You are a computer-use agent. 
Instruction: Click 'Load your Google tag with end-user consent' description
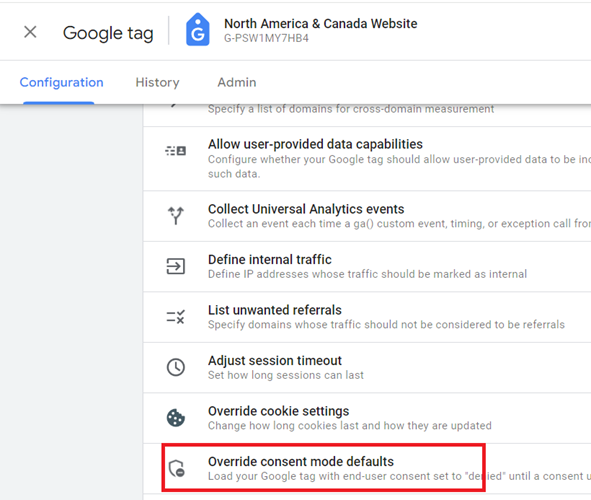pos(400,476)
